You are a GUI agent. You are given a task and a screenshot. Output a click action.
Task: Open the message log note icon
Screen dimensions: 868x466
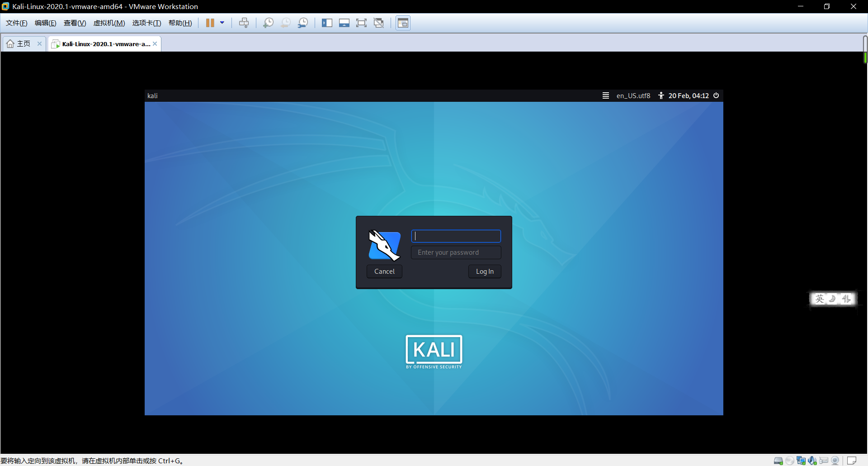(x=852, y=461)
